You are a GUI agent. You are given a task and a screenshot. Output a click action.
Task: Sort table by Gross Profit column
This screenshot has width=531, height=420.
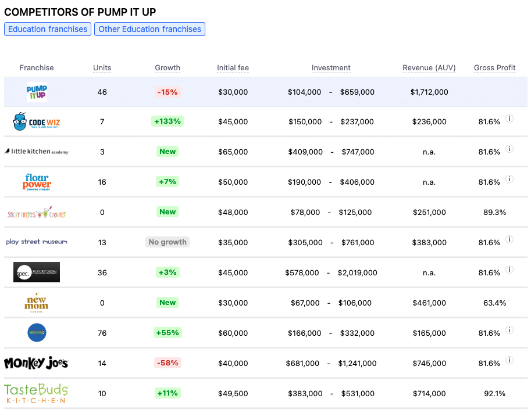(x=495, y=67)
